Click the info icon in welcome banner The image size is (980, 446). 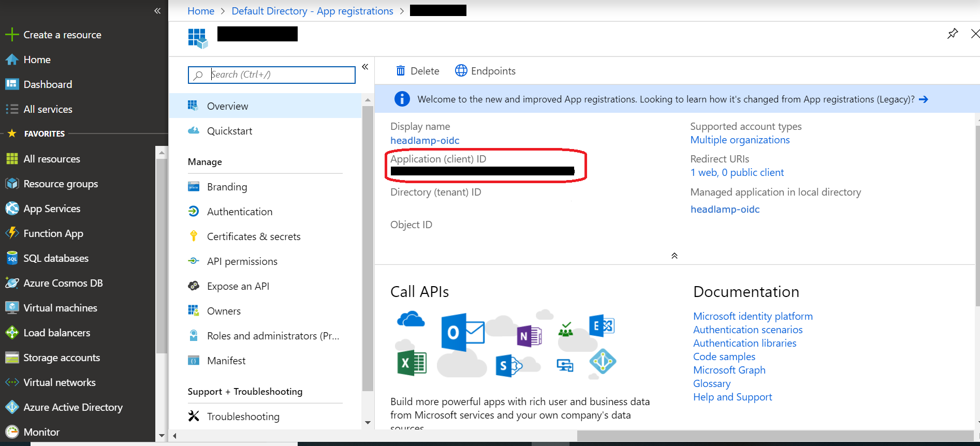click(402, 99)
